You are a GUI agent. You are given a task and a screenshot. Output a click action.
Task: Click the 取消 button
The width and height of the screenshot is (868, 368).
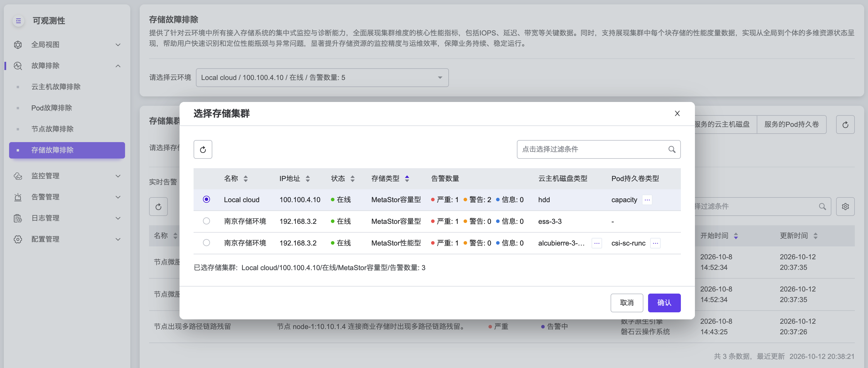(627, 303)
